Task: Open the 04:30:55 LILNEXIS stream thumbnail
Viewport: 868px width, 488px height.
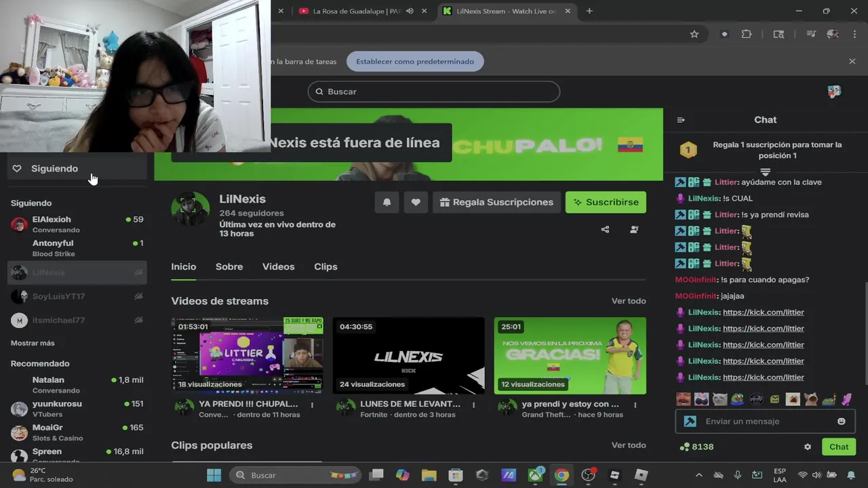Action: coord(409,355)
